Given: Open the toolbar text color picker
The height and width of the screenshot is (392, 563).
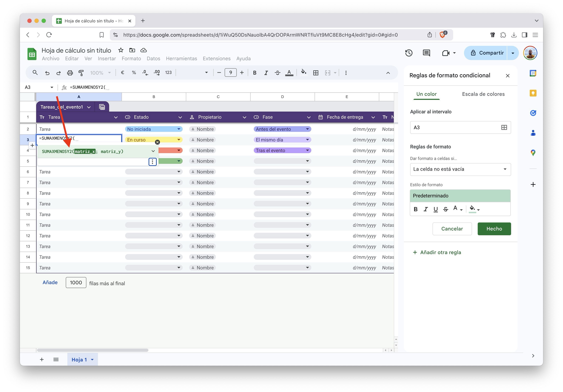Looking at the screenshot, I should tap(289, 73).
